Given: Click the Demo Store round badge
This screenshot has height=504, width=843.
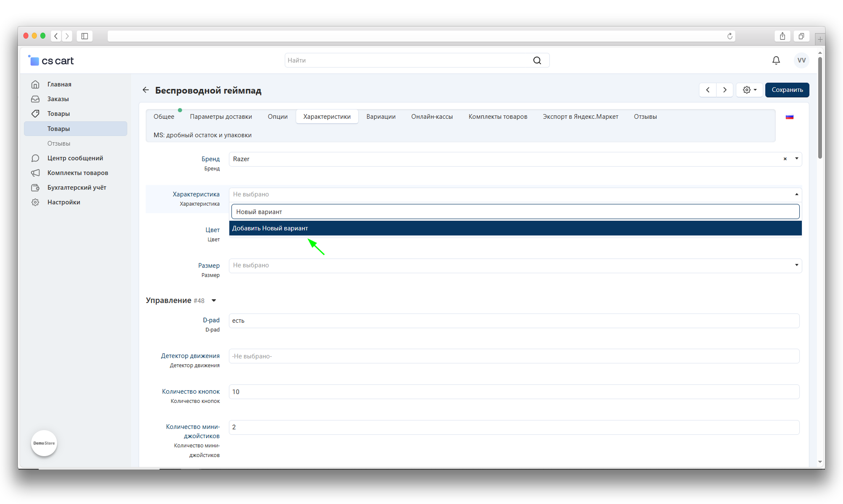Looking at the screenshot, I should pos(44,443).
